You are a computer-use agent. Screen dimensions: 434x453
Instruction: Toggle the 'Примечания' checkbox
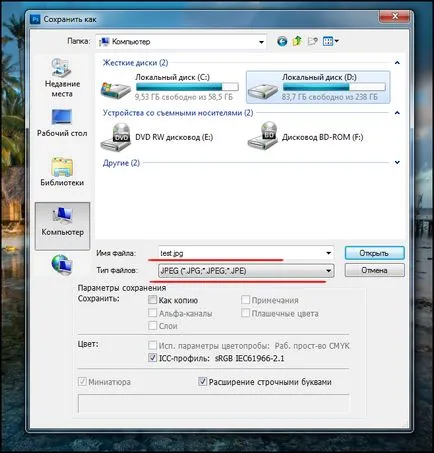(245, 300)
